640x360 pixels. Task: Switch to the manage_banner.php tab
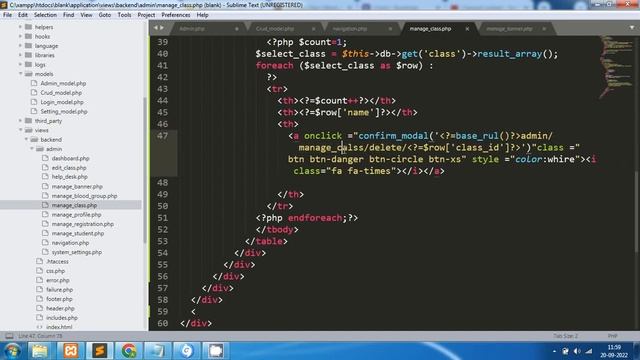(509, 29)
